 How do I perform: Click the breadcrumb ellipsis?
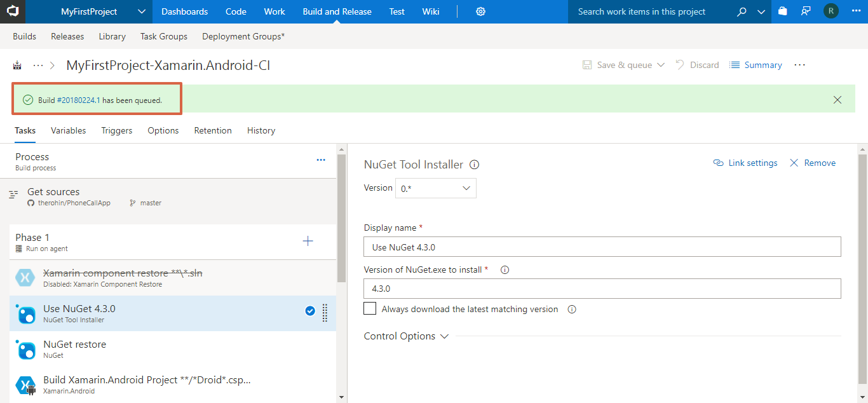tap(38, 65)
